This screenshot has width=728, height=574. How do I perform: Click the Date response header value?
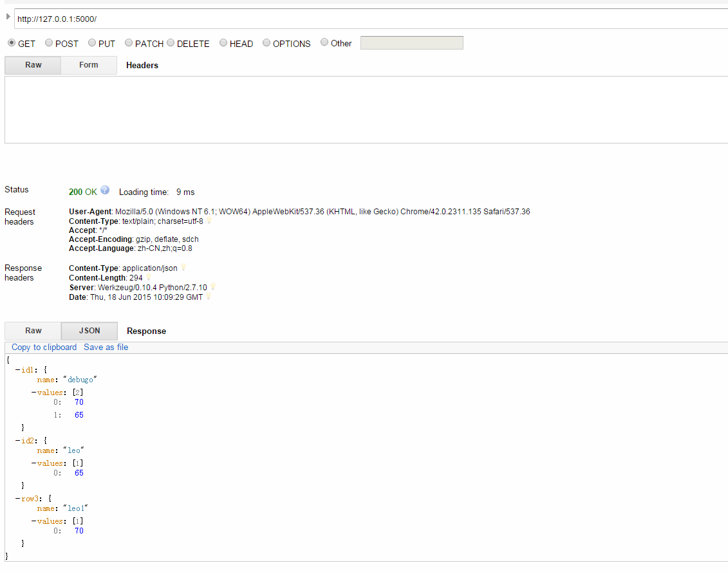click(146, 297)
